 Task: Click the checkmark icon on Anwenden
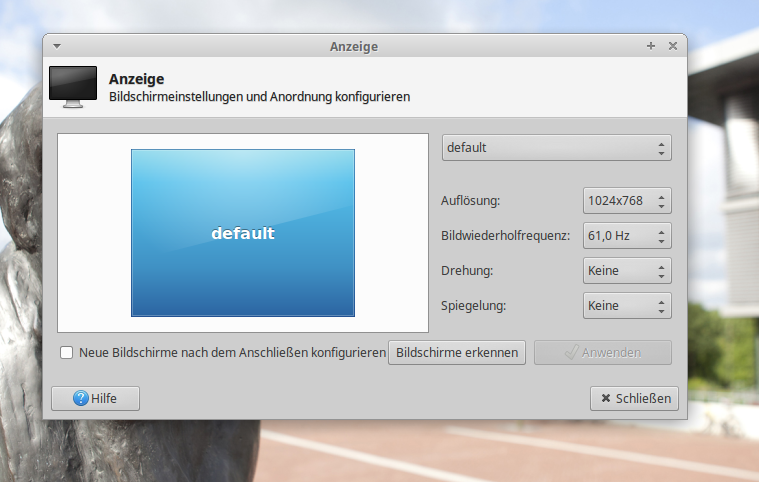coord(571,352)
